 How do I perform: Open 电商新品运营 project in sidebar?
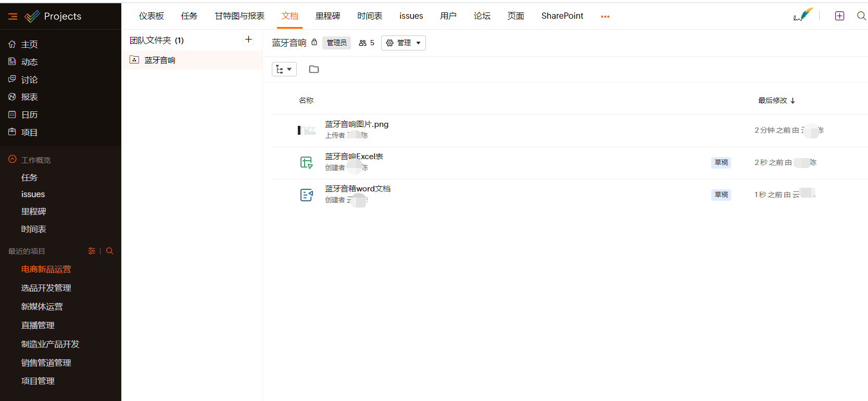click(46, 269)
